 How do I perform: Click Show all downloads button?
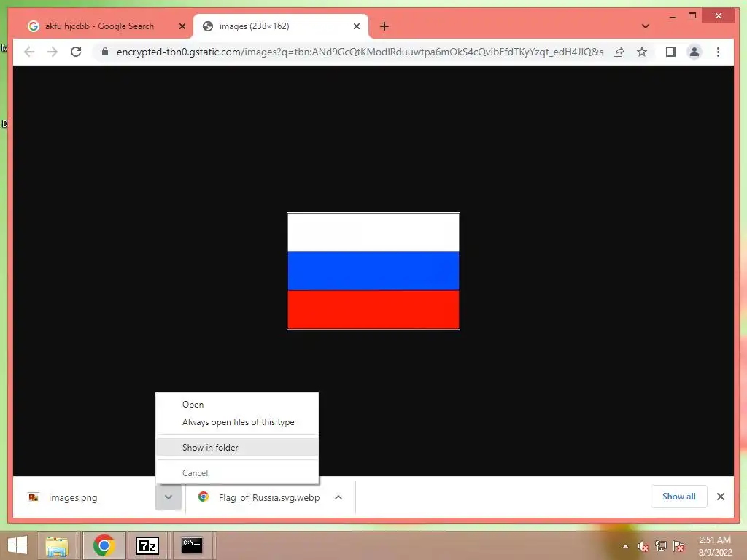679,496
